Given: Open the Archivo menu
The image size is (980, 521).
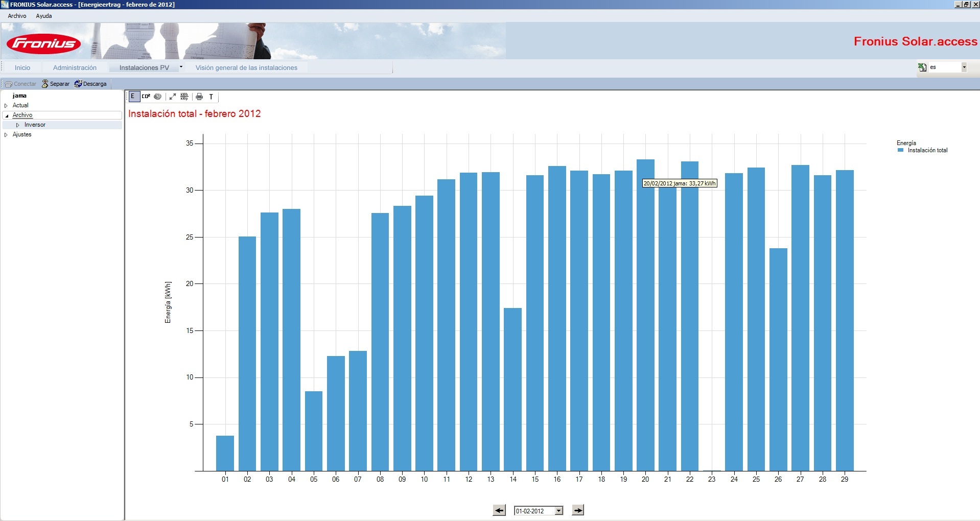Looking at the screenshot, I should [x=17, y=16].
